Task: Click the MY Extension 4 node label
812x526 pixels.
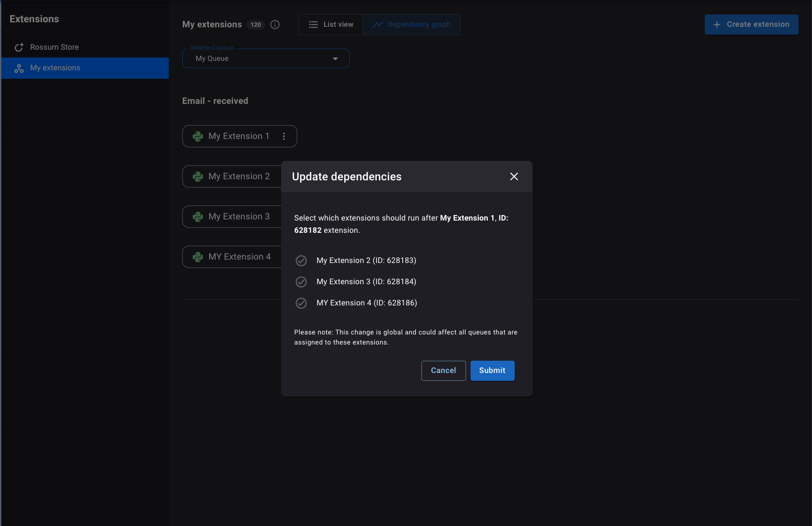Action: [x=240, y=257]
